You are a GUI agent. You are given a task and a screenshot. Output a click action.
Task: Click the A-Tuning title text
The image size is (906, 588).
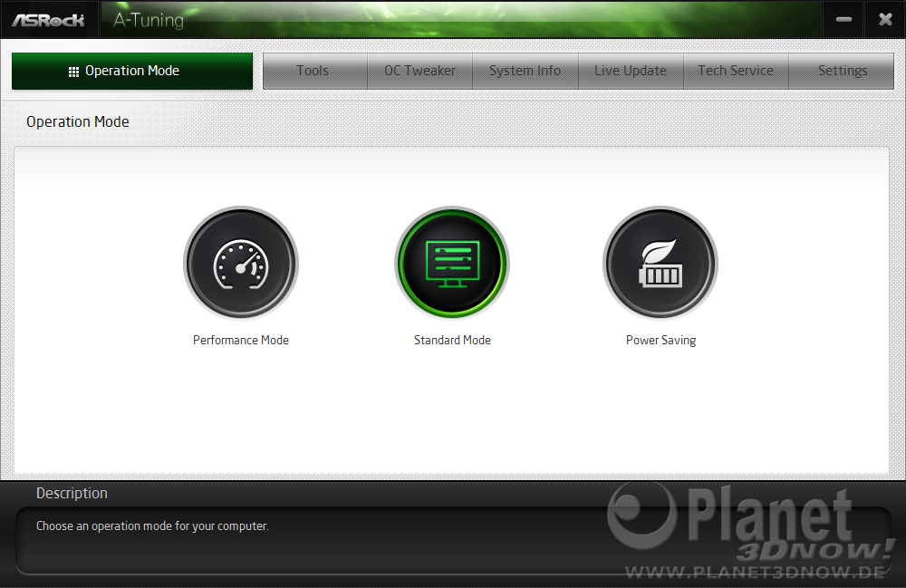(x=149, y=20)
